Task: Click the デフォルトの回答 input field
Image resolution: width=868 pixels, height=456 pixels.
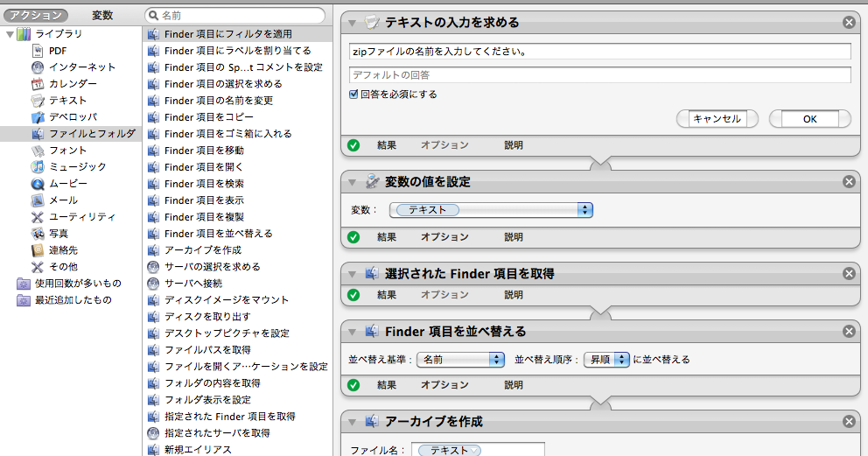Action: pos(600,74)
